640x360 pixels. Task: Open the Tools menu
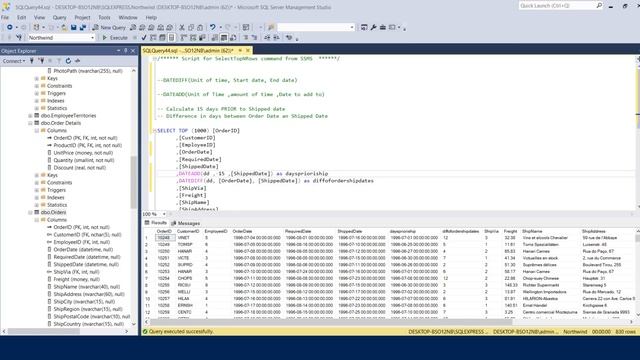click(104, 18)
